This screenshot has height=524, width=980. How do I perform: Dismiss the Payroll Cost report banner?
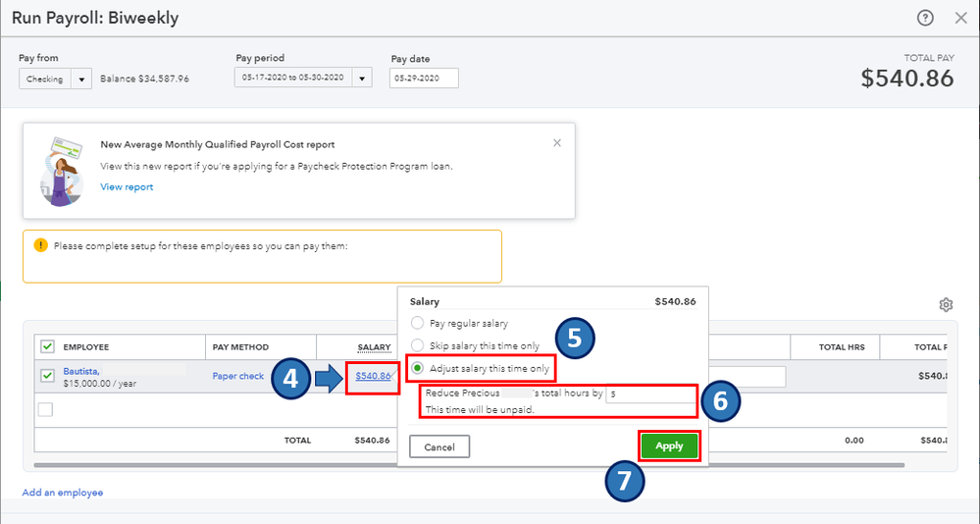pyautogui.click(x=557, y=142)
